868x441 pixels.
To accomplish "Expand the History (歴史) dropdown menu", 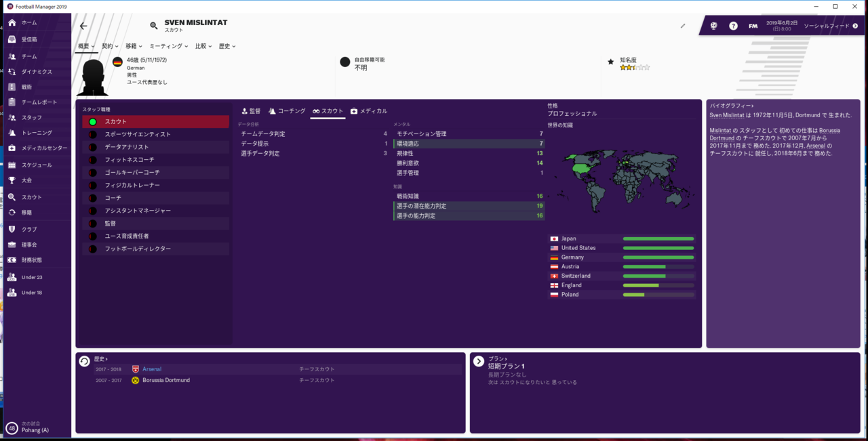I will click(x=227, y=46).
